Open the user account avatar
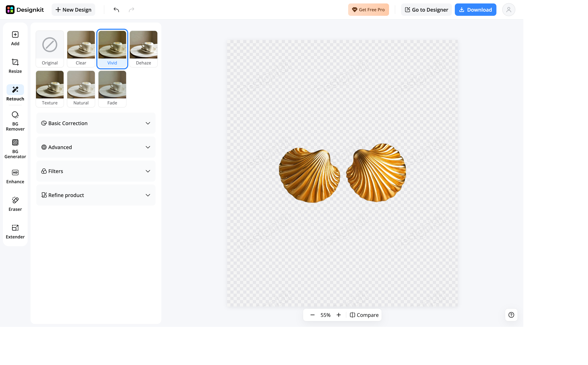 (x=509, y=10)
